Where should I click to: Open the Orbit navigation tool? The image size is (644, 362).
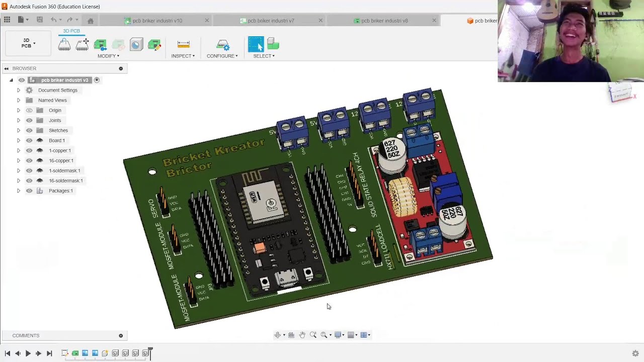pyautogui.click(x=278, y=335)
